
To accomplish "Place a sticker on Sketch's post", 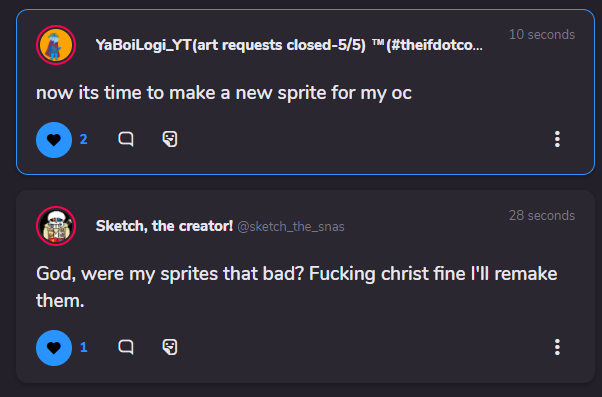I will 170,347.
